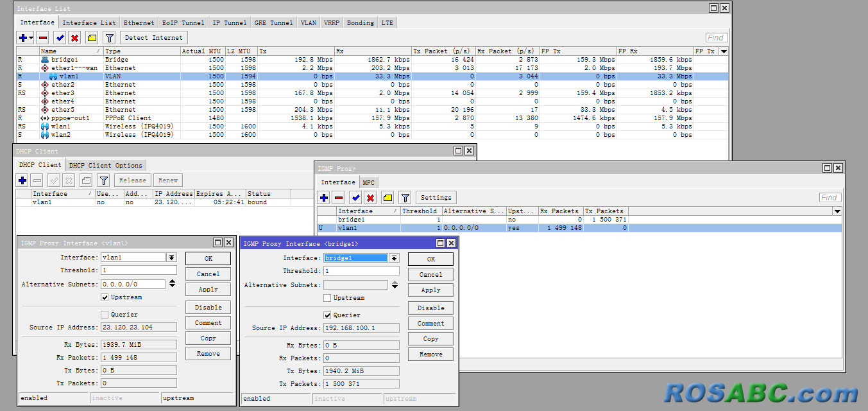Open the VLAN tab

309,22
